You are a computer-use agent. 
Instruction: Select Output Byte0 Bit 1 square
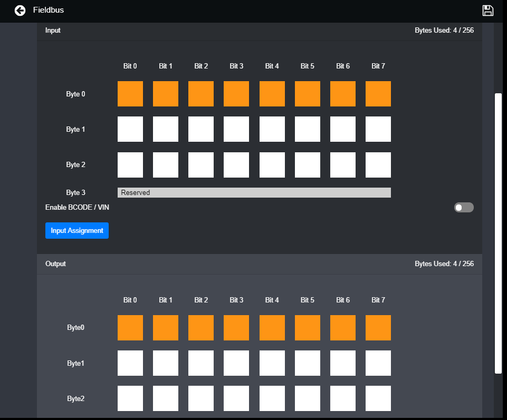[166, 328]
